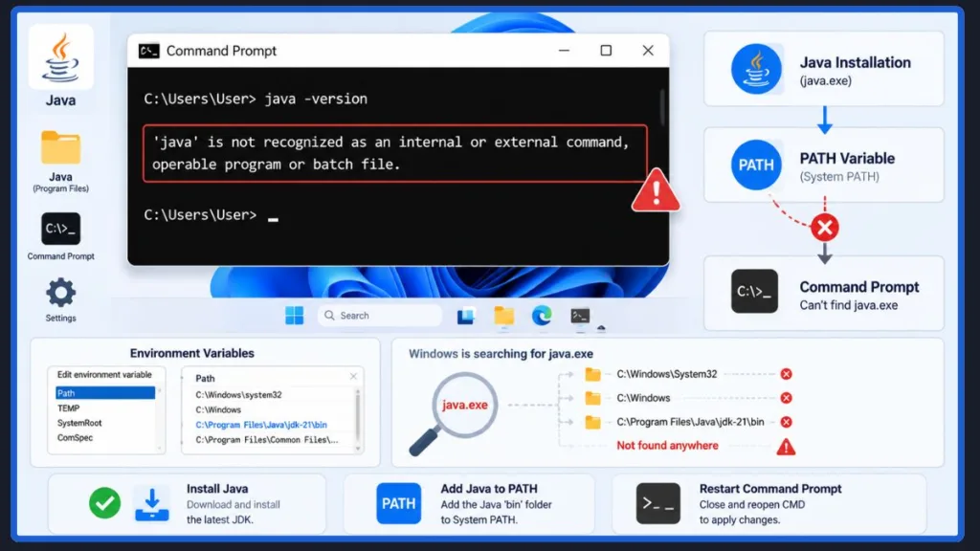Click the red X next to jdk-21\bin search row
This screenshot has height=551, width=980.
[x=787, y=422]
